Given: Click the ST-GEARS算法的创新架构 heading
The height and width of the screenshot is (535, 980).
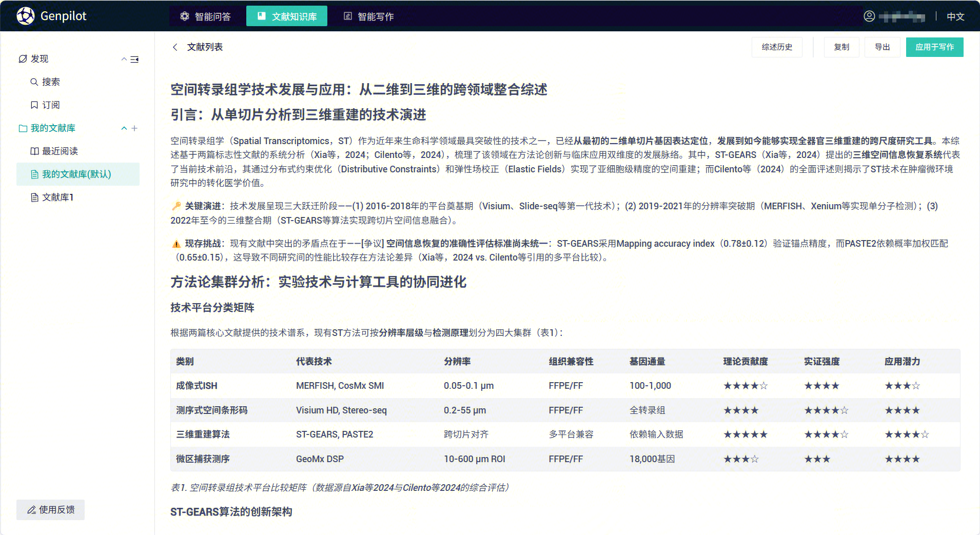Looking at the screenshot, I should pos(231,512).
